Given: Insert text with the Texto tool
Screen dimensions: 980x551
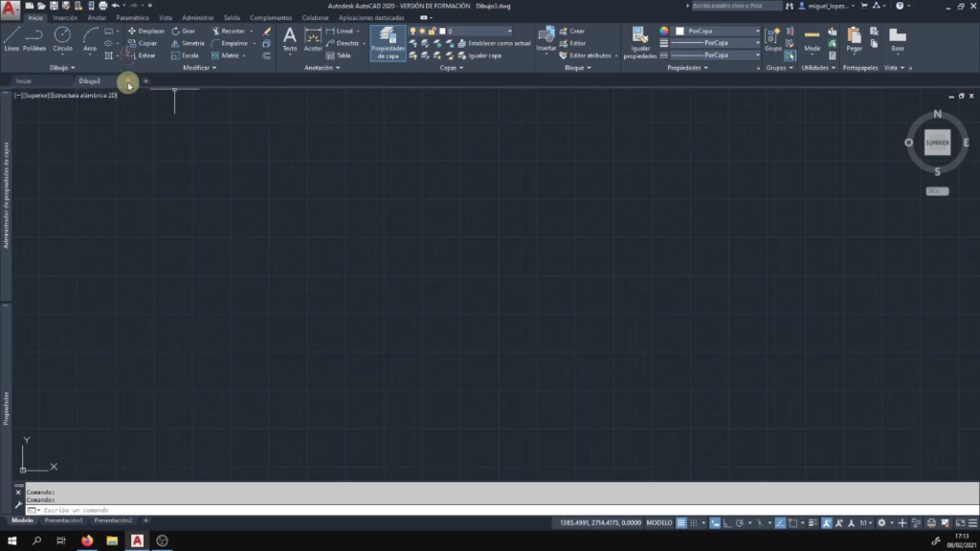Looking at the screenshot, I should [289, 38].
